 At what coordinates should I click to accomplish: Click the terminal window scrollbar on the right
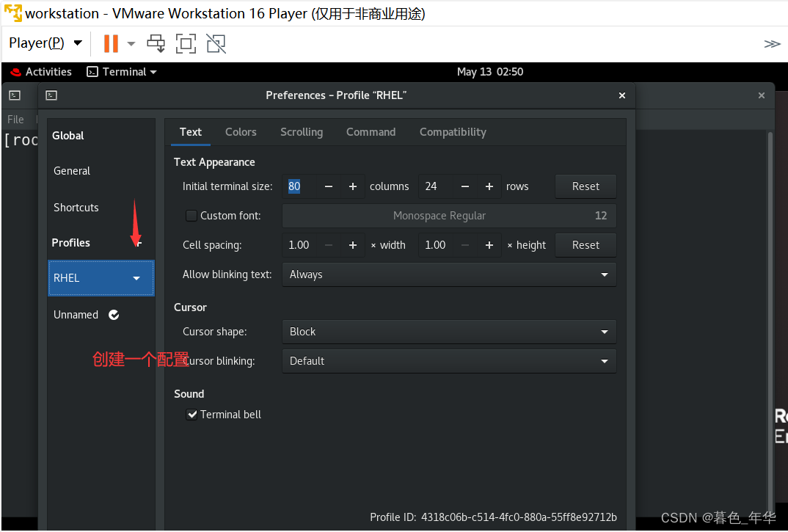tap(770, 322)
